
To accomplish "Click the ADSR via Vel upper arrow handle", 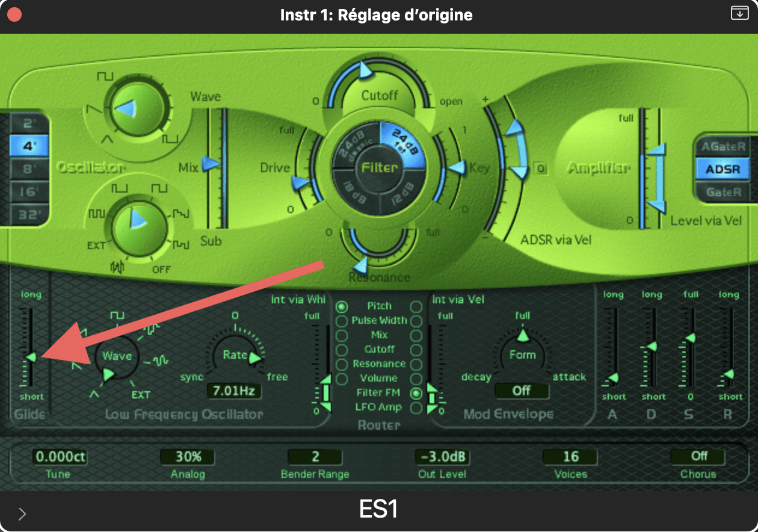I will 515,128.
